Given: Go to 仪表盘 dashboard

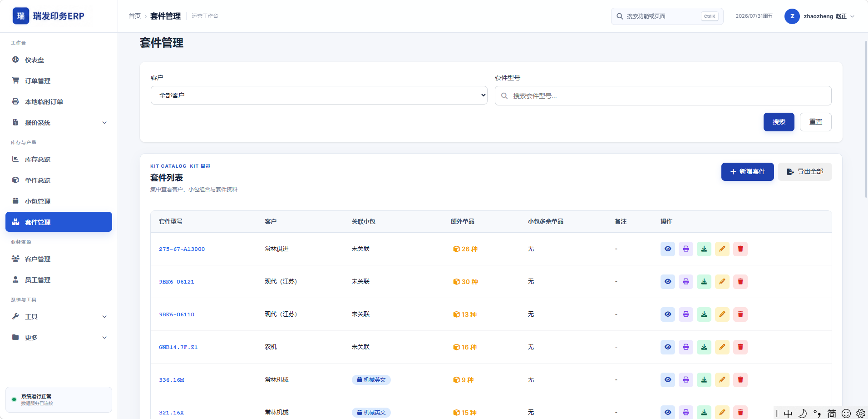Looking at the screenshot, I should click(x=59, y=60).
